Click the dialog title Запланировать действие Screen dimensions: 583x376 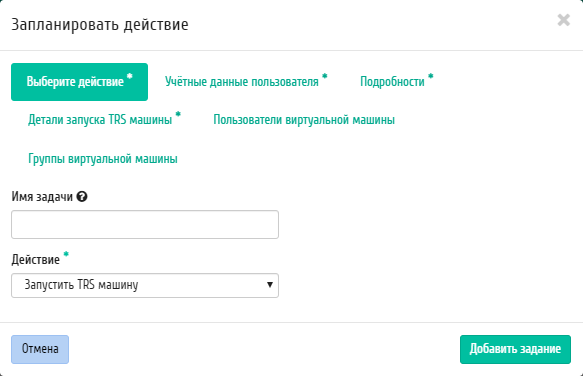(100, 25)
